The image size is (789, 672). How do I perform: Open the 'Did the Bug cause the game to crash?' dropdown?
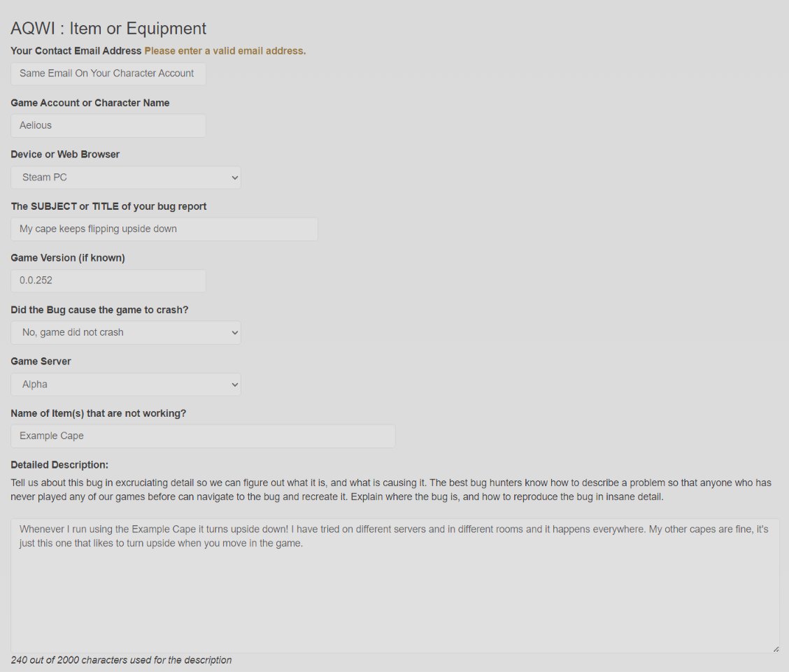pos(126,332)
